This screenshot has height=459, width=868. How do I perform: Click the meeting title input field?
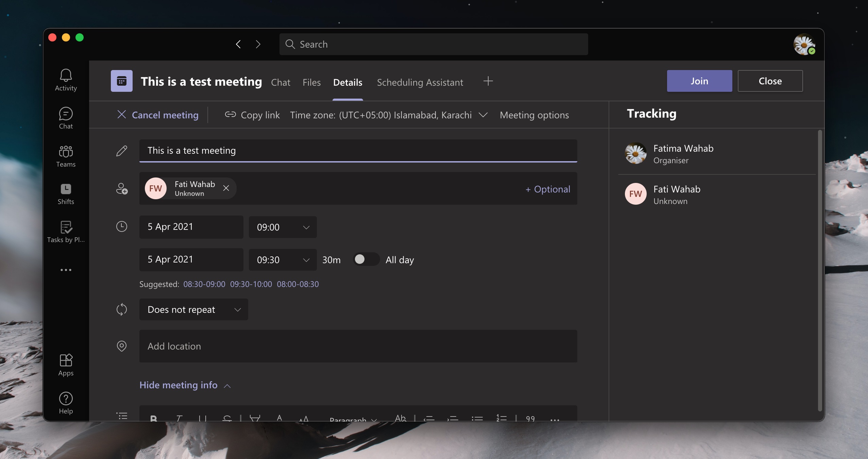358,150
